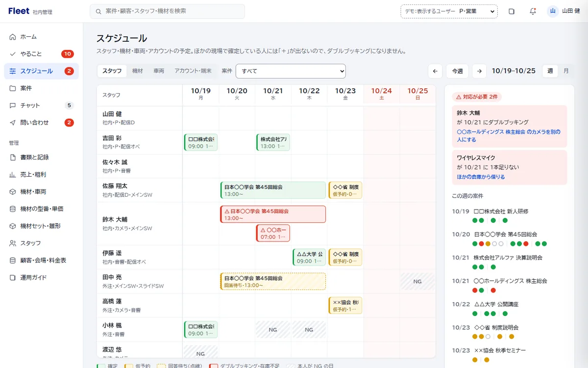
Task: Switch the calendar to 週 view
Action: [550, 71]
